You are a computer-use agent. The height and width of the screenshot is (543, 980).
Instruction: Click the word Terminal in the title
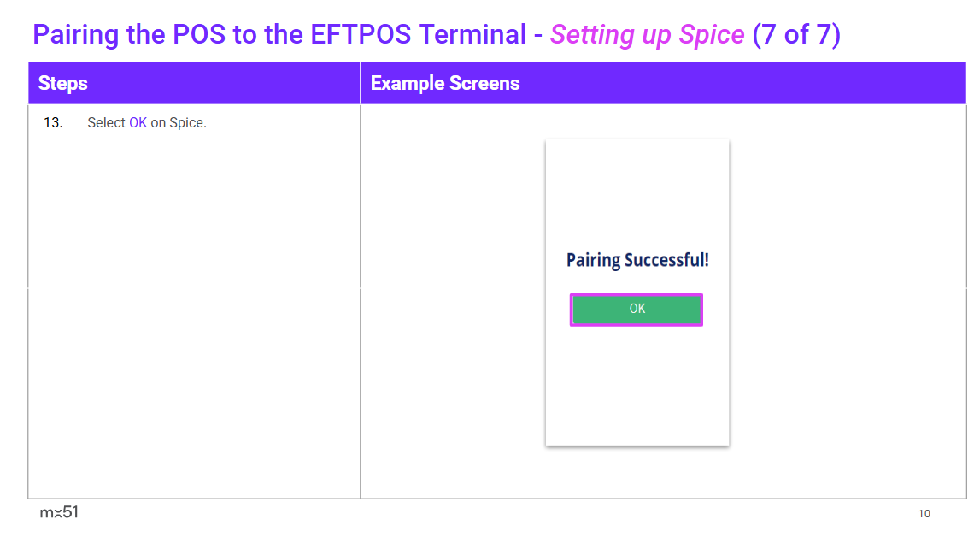tap(472, 35)
